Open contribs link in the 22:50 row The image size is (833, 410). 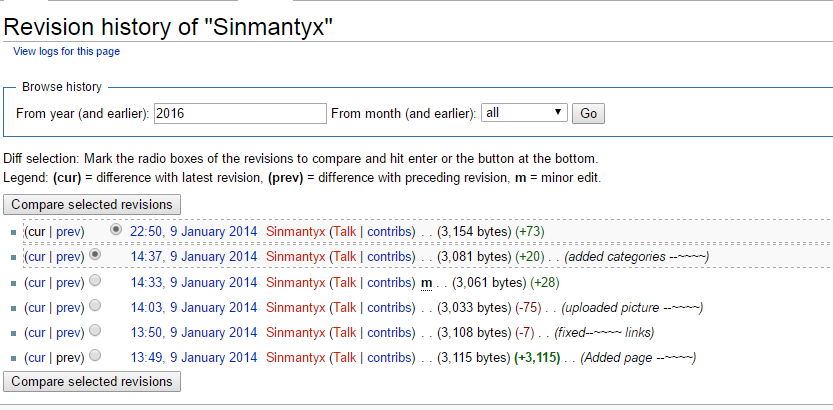tap(390, 232)
